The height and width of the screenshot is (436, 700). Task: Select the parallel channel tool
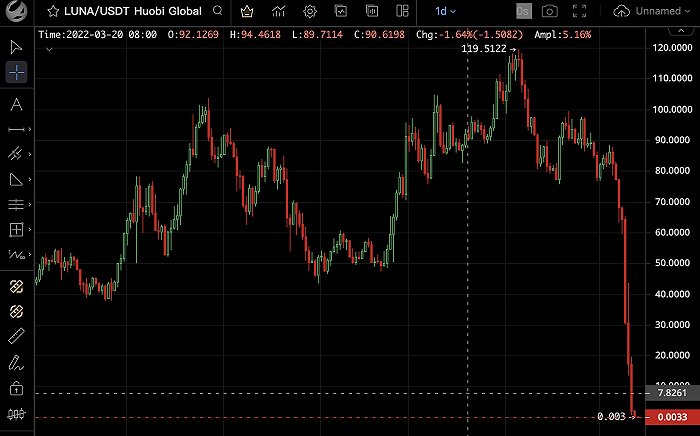(x=15, y=154)
